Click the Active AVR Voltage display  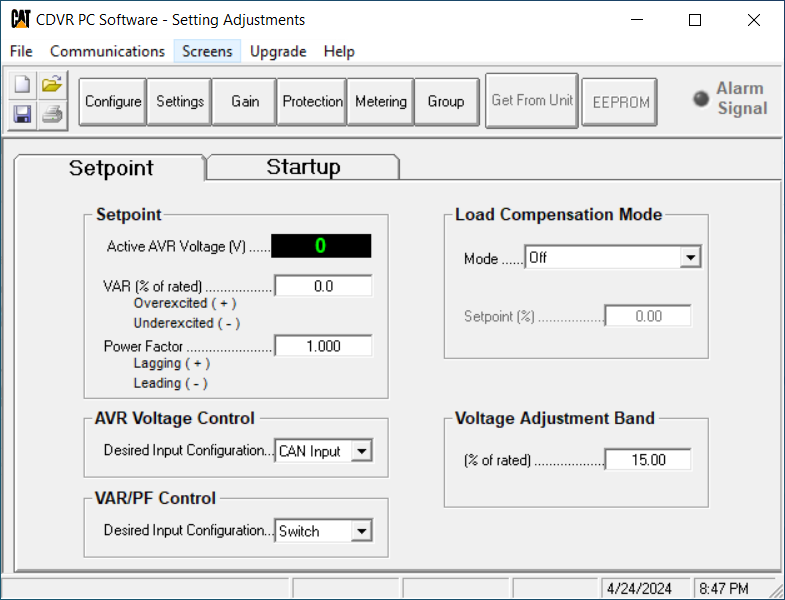[x=321, y=246]
